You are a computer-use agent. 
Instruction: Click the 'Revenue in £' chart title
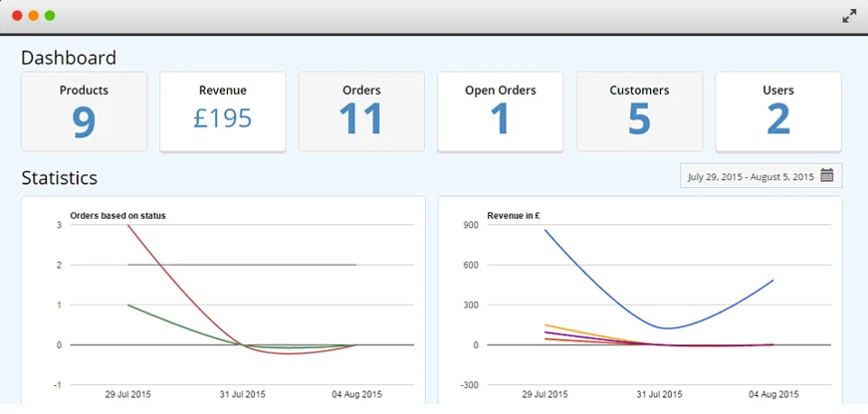click(514, 216)
